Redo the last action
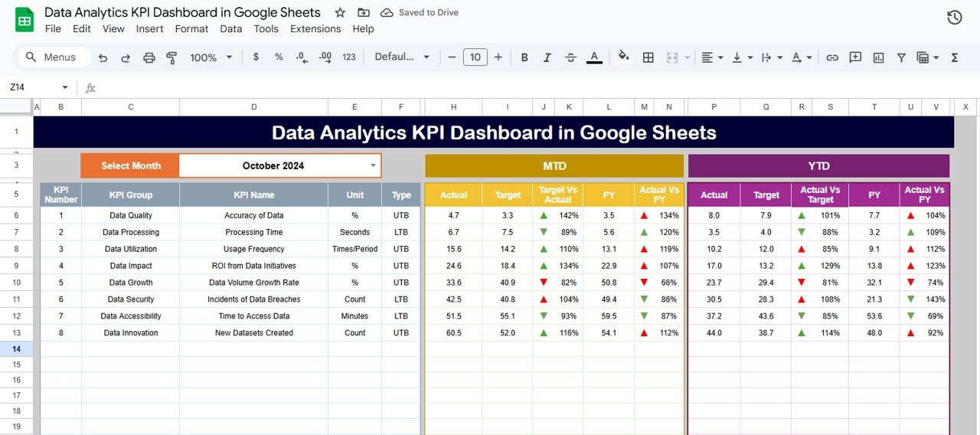The height and width of the screenshot is (435, 980). point(126,57)
